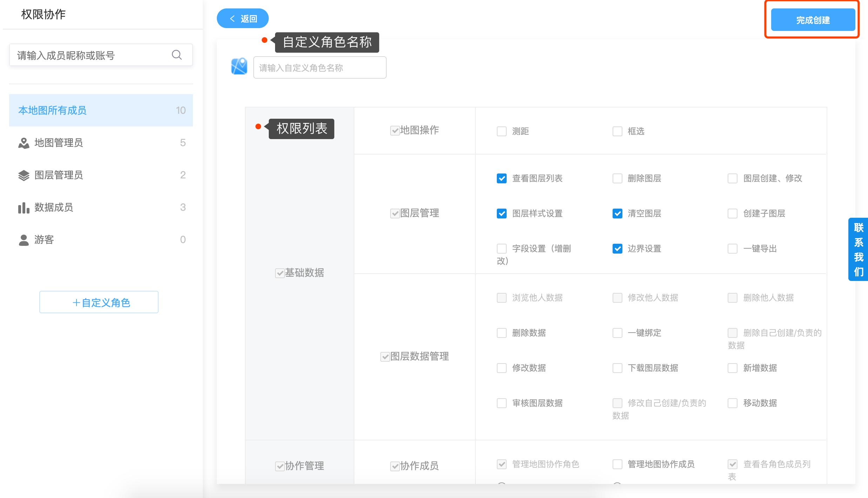Image resolution: width=868 pixels, height=498 pixels.
Task: Toggle the 协作成员 group checkbox
Action: pyautogui.click(x=395, y=466)
